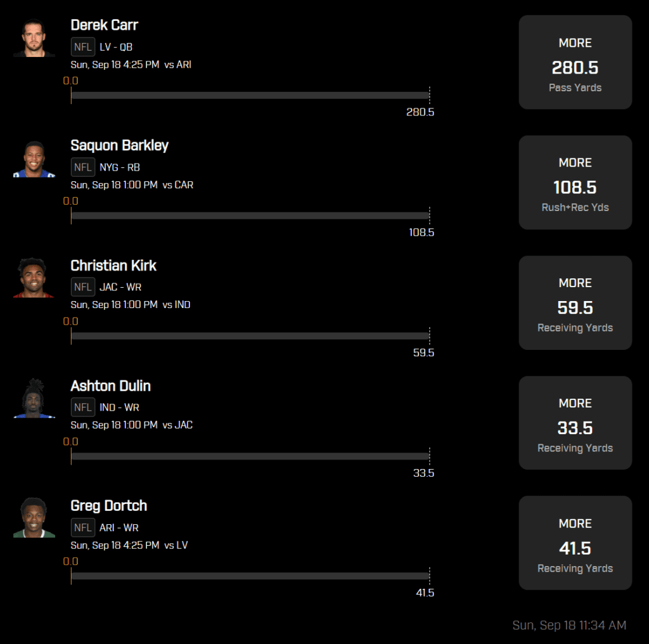This screenshot has height=644, width=649.
Task: Open Derek Carr's player headshot
Action: [x=34, y=38]
